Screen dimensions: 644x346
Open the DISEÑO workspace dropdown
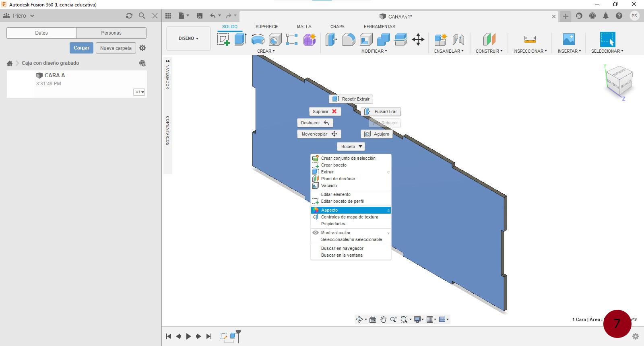pyautogui.click(x=188, y=39)
